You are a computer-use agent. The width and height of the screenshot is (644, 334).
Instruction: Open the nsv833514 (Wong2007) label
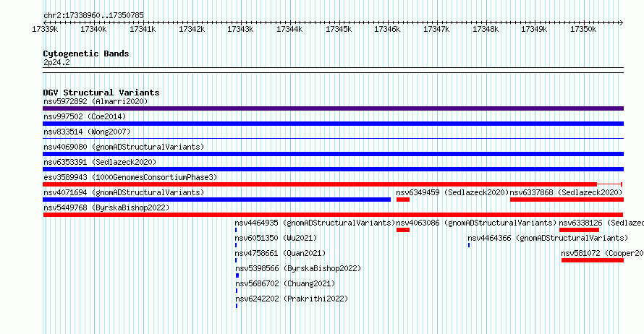87,132
